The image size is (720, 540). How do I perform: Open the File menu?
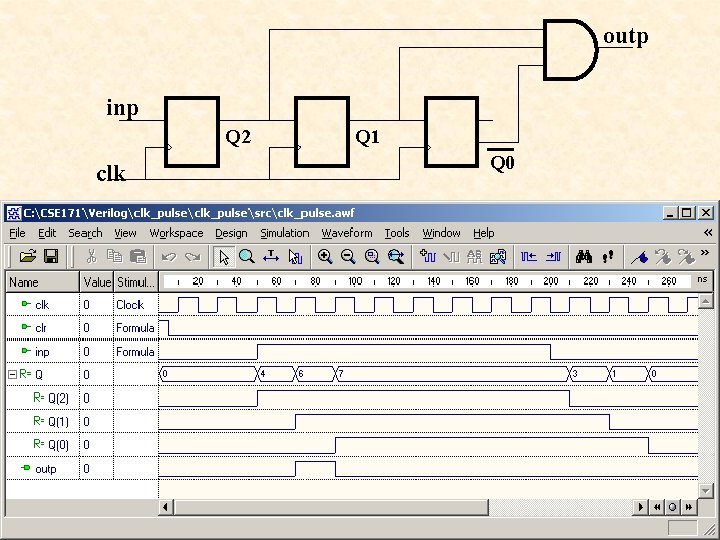click(17, 233)
